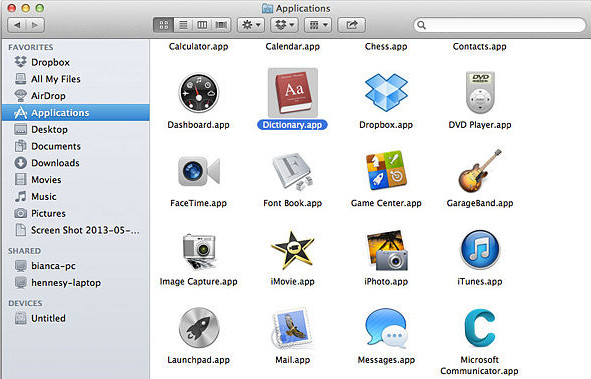Viewport: 591px width, 379px height.
Task: Go forward with the right arrow button
Action: [x=35, y=25]
